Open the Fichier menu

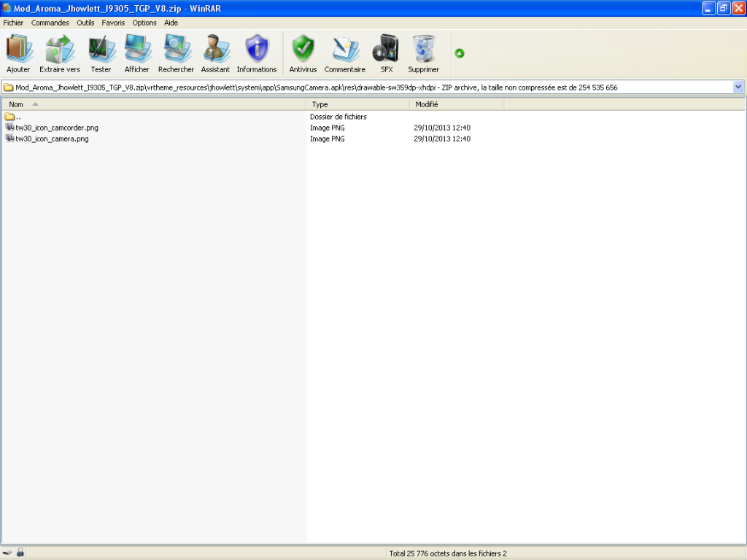(13, 23)
